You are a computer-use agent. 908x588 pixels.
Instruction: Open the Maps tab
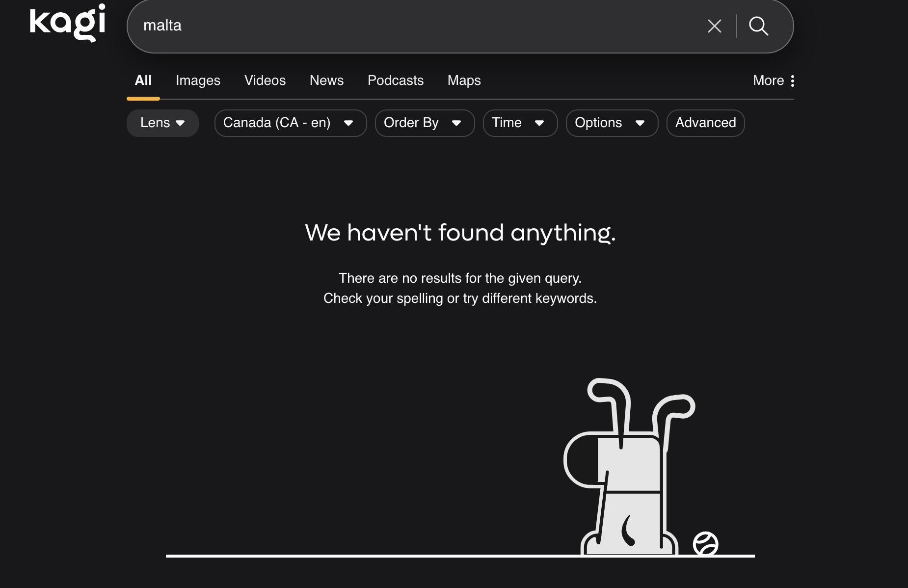(464, 80)
